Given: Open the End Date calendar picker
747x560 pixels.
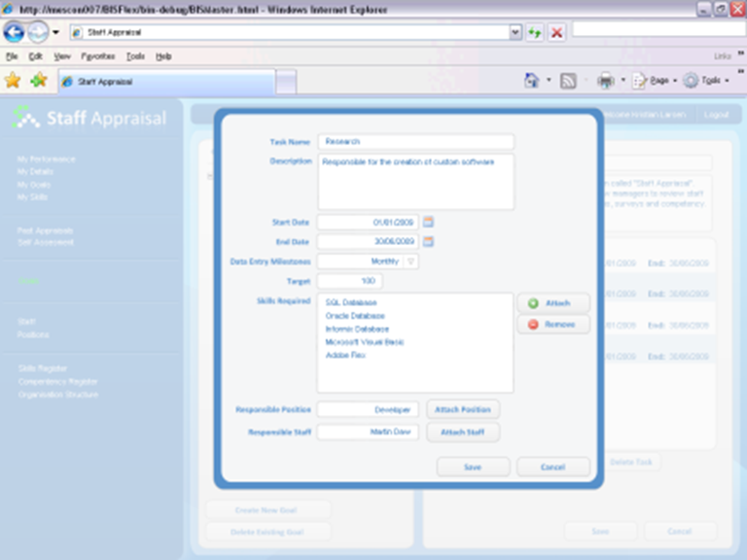Looking at the screenshot, I should [x=428, y=242].
